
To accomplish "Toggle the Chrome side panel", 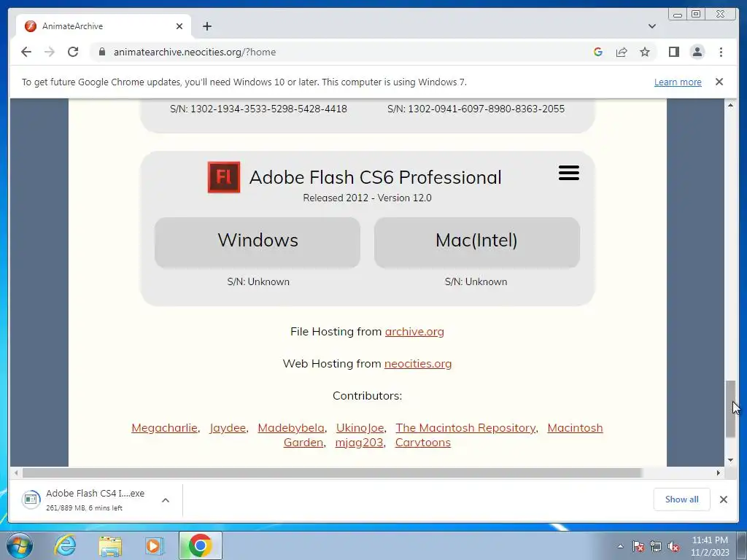I will (673, 52).
